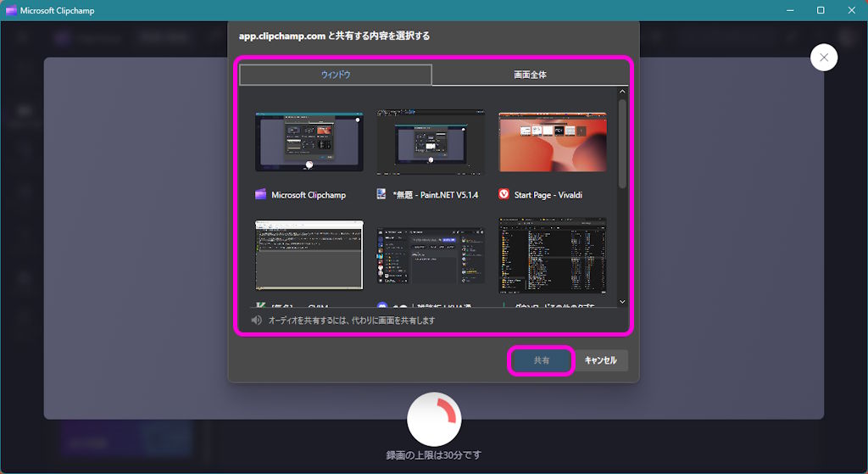Close the recording overlay with round X button
This screenshot has height=474, width=868.
[x=824, y=57]
